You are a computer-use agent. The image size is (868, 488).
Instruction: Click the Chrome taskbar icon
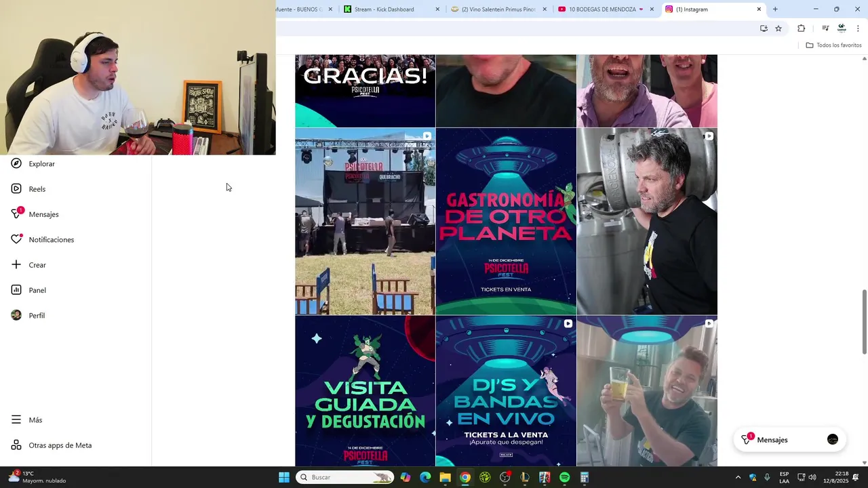pos(465,477)
